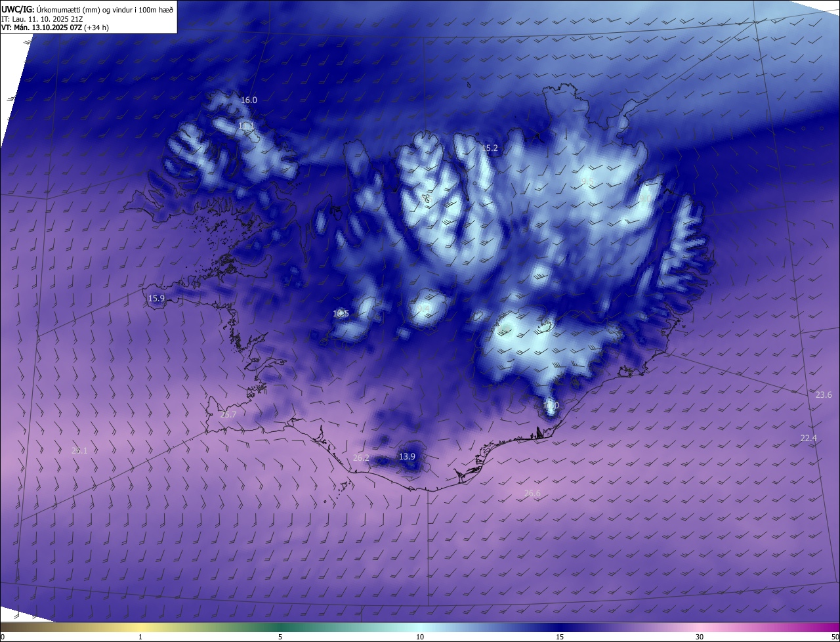
Task: Click the color scale tick label 5
Action: coord(280,637)
